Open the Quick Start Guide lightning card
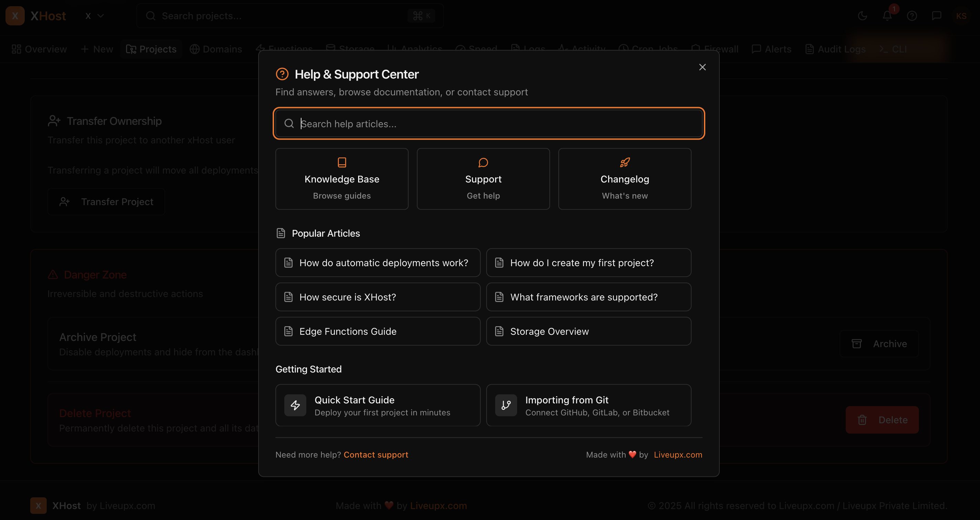 pyautogui.click(x=378, y=405)
